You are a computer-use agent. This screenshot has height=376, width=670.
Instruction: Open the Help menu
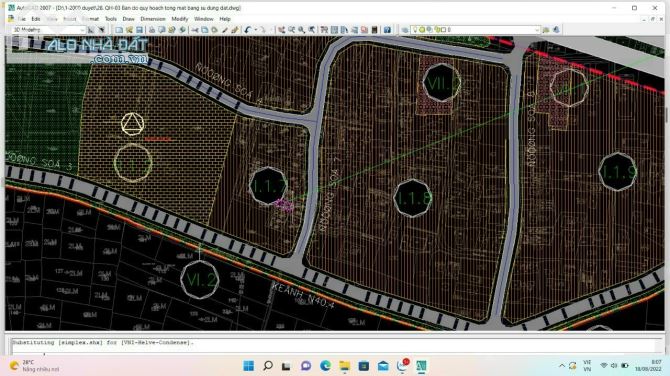[x=225, y=19]
